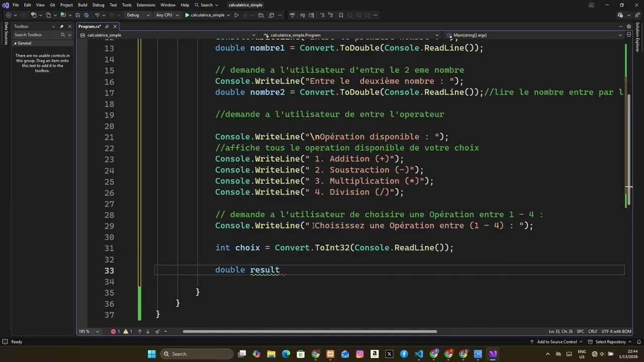Click Add to Source Control button
The height and width of the screenshot is (362, 644).
click(x=557, y=342)
